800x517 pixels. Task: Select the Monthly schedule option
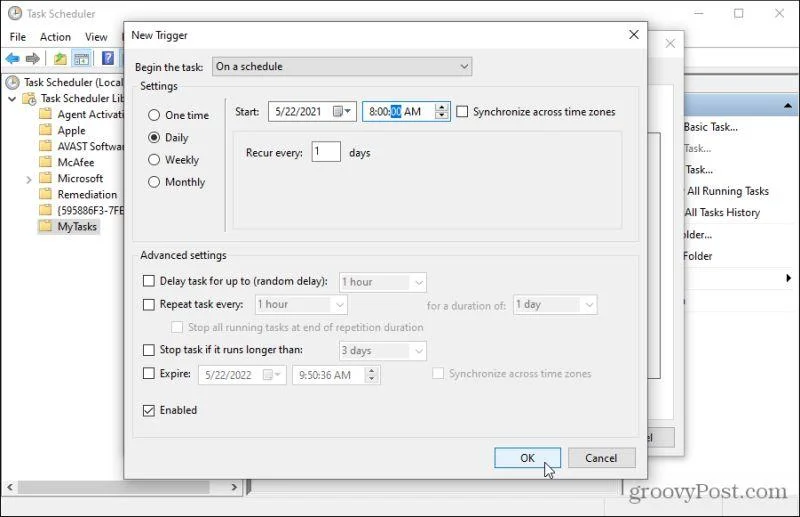(154, 182)
